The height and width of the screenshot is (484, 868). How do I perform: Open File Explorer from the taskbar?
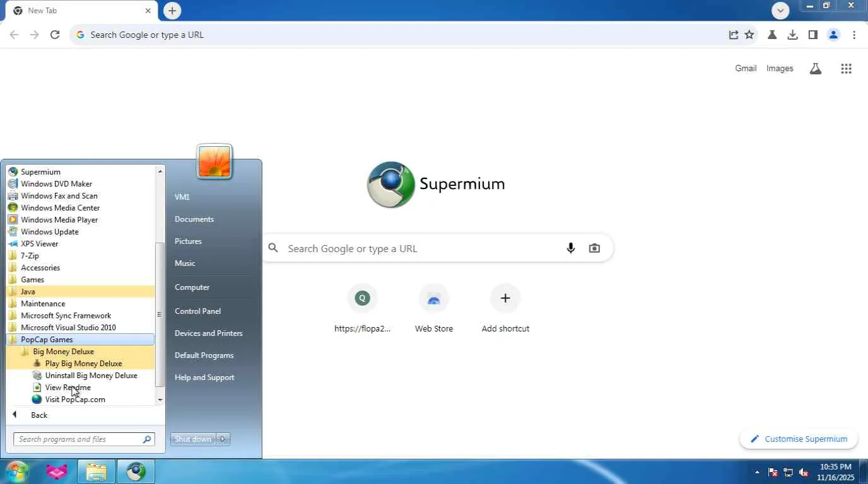pos(96,471)
